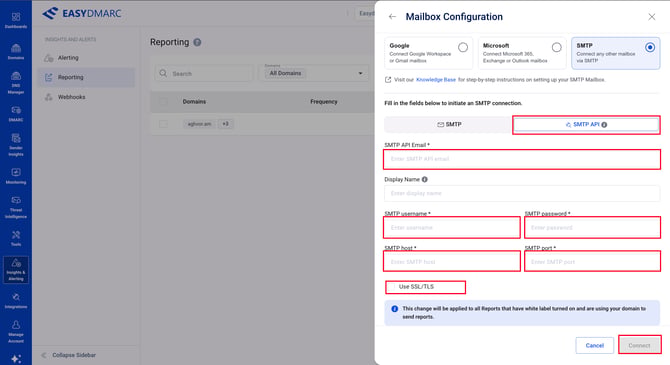The width and height of the screenshot is (670, 365).
Task: Click the info icon beside Display Name
Action: click(424, 180)
